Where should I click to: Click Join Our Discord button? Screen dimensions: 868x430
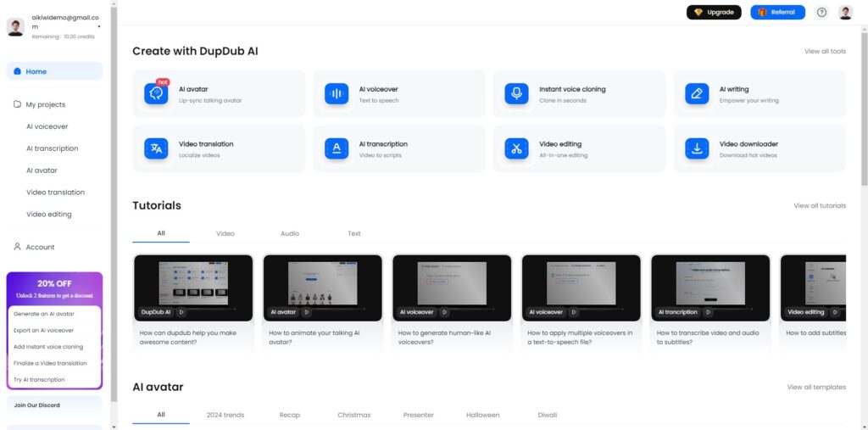click(54, 407)
